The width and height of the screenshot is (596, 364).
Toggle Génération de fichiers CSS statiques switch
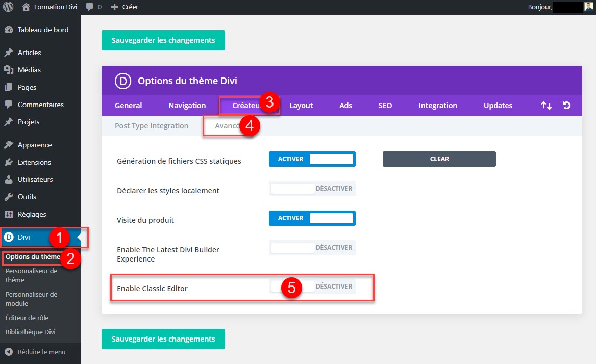[x=312, y=159]
